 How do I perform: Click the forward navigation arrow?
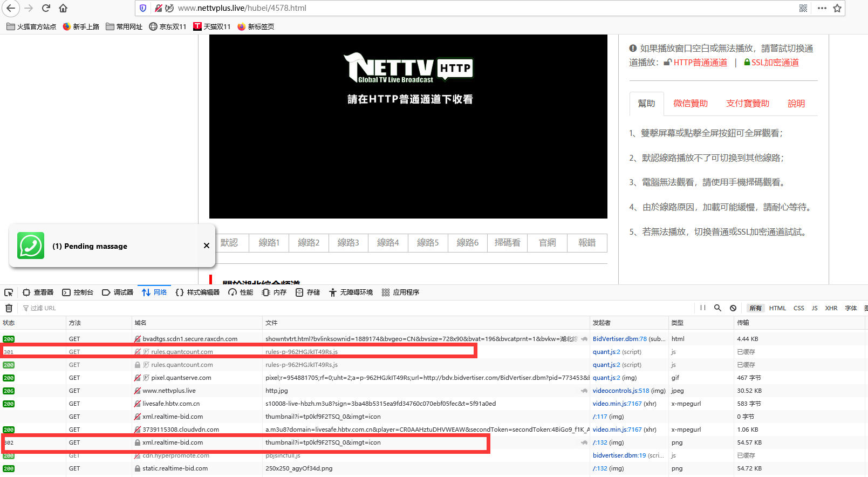(x=29, y=8)
